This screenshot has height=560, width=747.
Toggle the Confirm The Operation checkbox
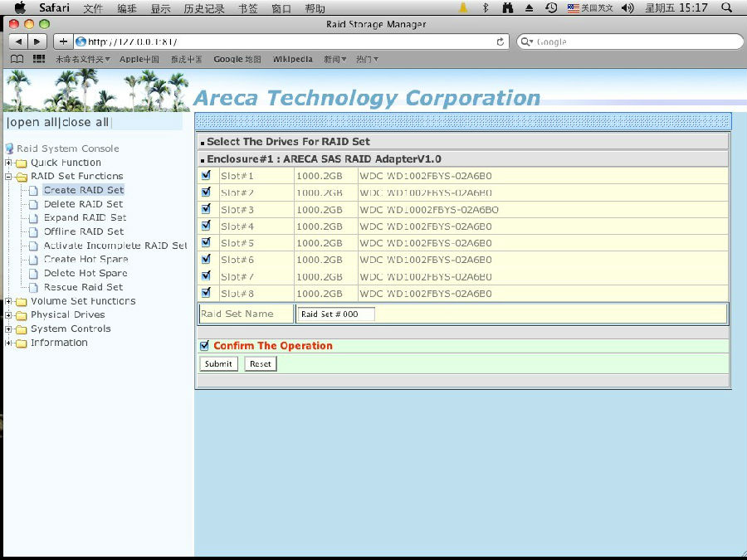[x=204, y=346]
